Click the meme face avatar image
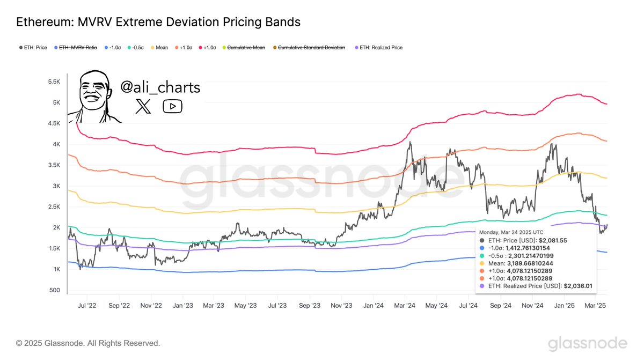 [x=93, y=97]
